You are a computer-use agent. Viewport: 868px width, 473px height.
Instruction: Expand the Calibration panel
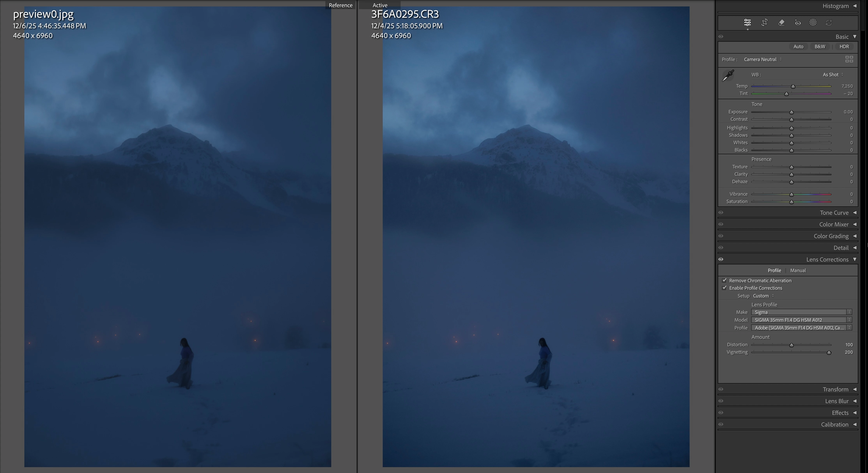855,424
